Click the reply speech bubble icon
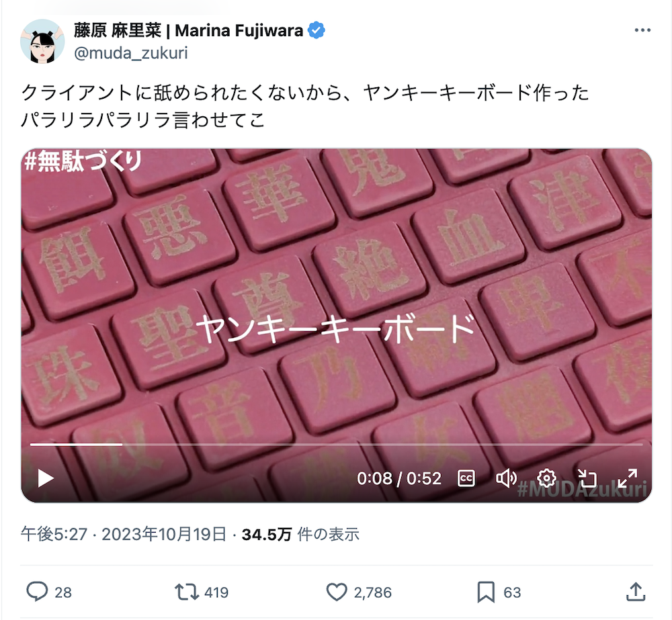 (x=37, y=592)
